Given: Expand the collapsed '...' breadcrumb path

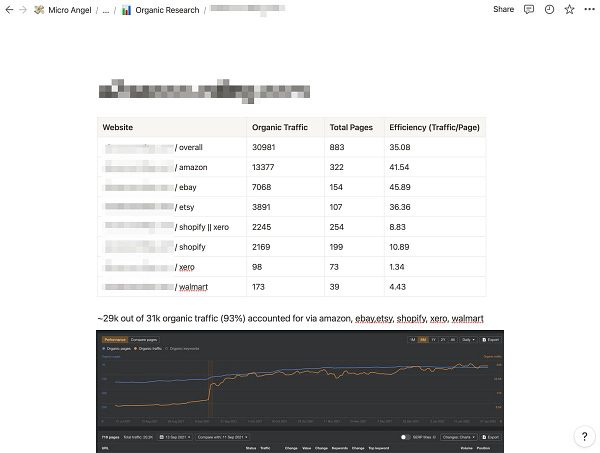Looking at the screenshot, I should pyautogui.click(x=106, y=10).
